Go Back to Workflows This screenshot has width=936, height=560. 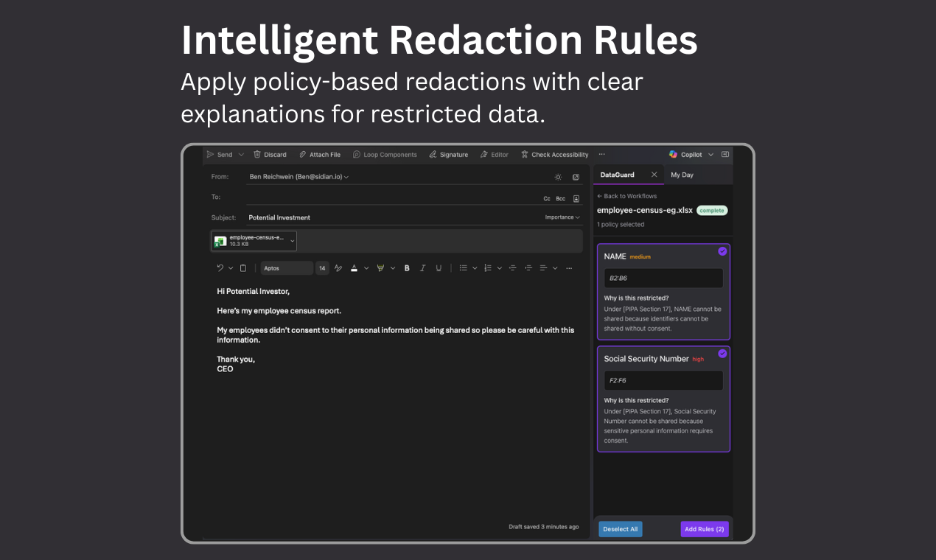[x=626, y=196]
